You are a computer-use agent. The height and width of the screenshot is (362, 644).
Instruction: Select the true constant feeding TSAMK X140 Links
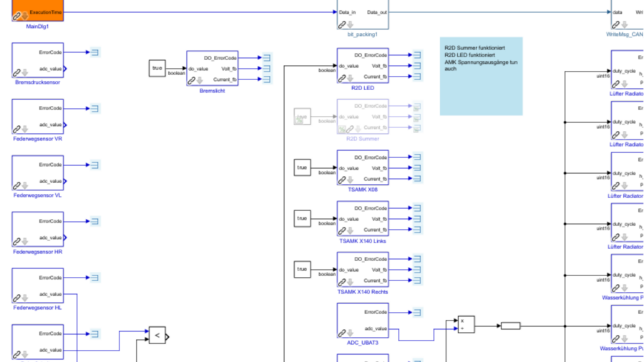[x=302, y=218]
